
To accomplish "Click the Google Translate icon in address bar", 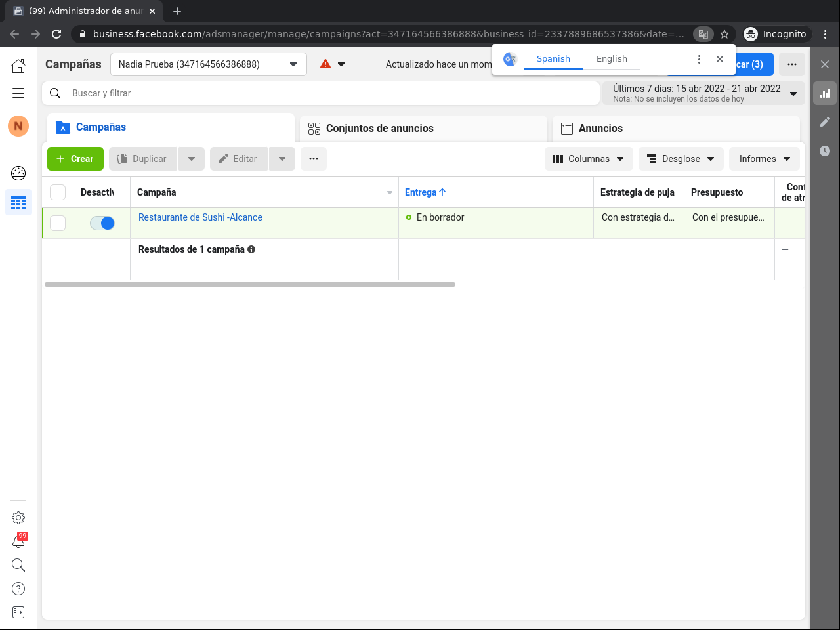I will pos(703,34).
